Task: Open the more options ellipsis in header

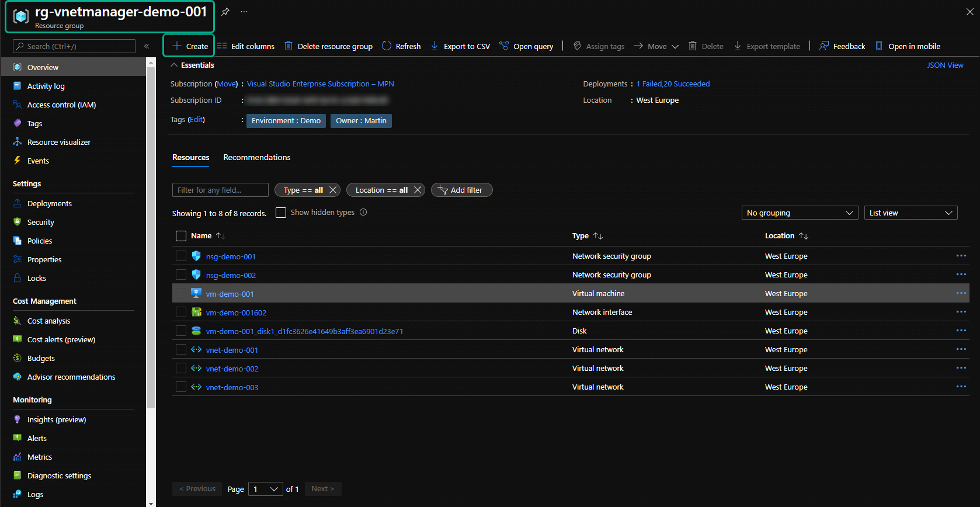Action: [244, 12]
